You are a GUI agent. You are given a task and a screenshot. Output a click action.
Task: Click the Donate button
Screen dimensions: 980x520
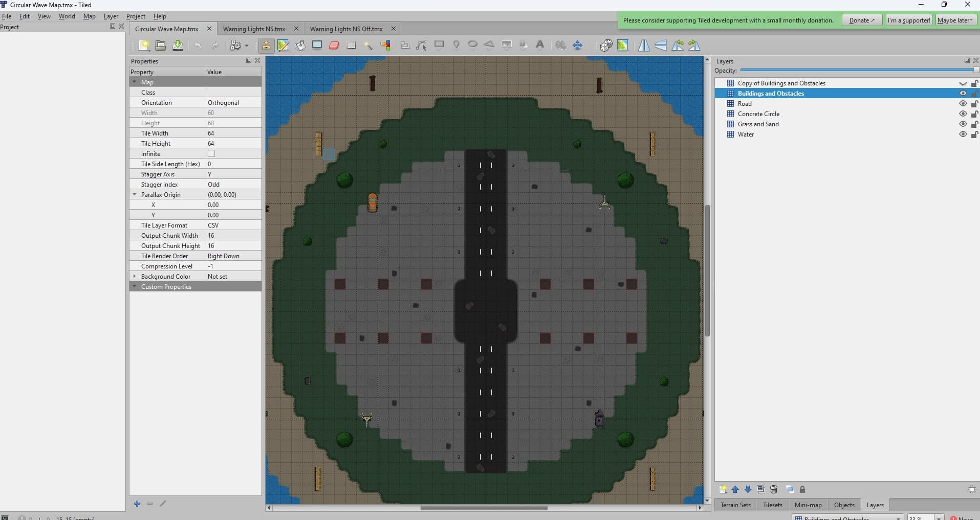(x=862, y=20)
